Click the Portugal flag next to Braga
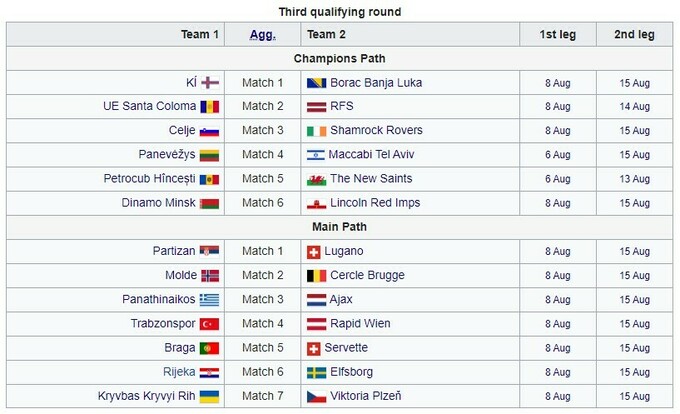This screenshot has width=680, height=414. pyautogui.click(x=209, y=347)
